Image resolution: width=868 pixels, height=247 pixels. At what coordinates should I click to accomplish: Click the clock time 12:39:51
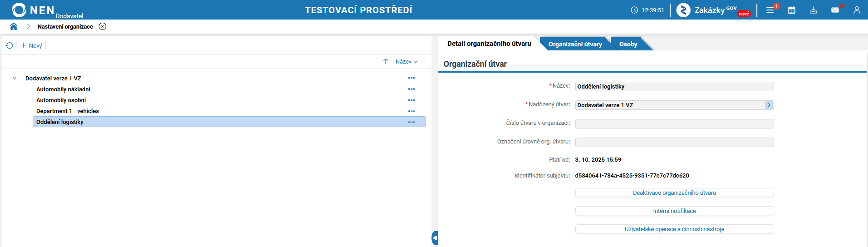(x=652, y=10)
